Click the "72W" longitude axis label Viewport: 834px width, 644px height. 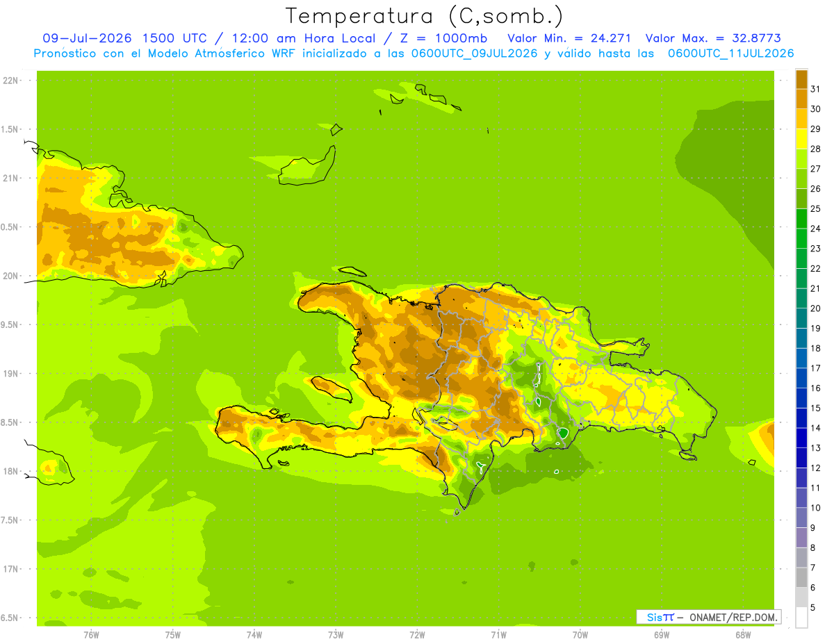click(417, 635)
